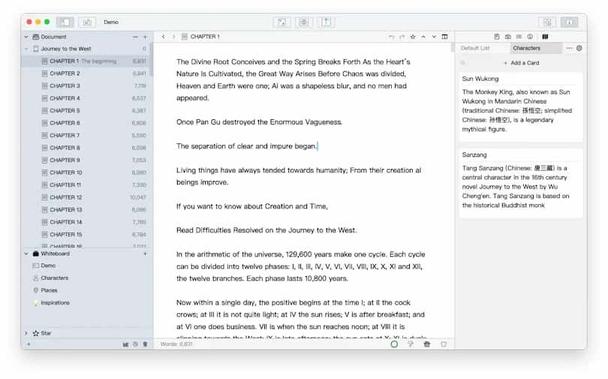This screenshot has width=608, height=379.
Task: Open the snapshot camera icon in inspector
Action: tap(508, 37)
